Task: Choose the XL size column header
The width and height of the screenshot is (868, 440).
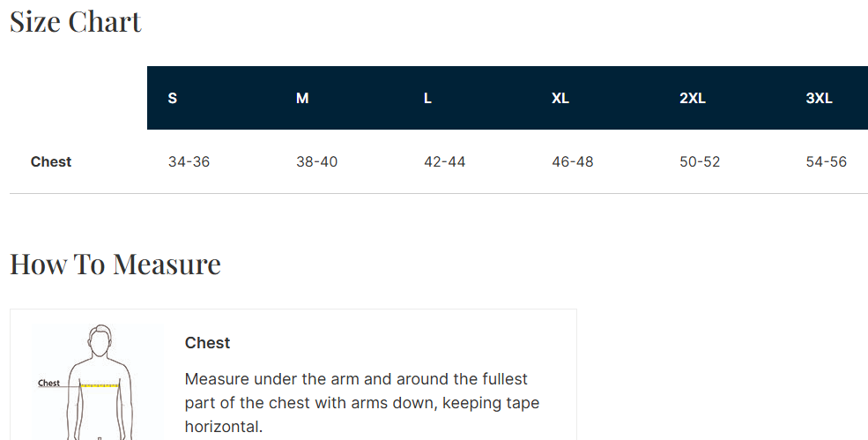Action: pyautogui.click(x=560, y=98)
